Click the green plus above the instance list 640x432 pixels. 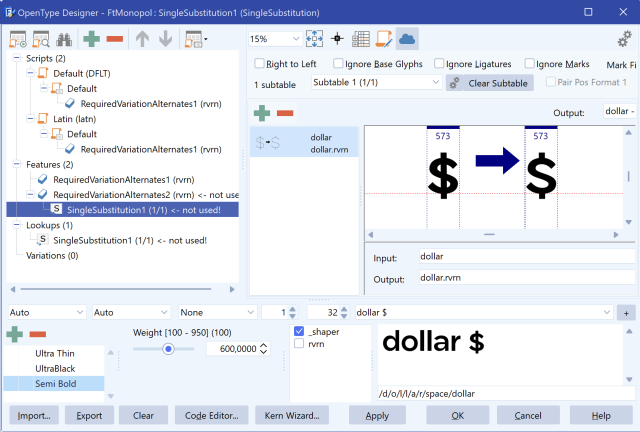[x=16, y=334]
